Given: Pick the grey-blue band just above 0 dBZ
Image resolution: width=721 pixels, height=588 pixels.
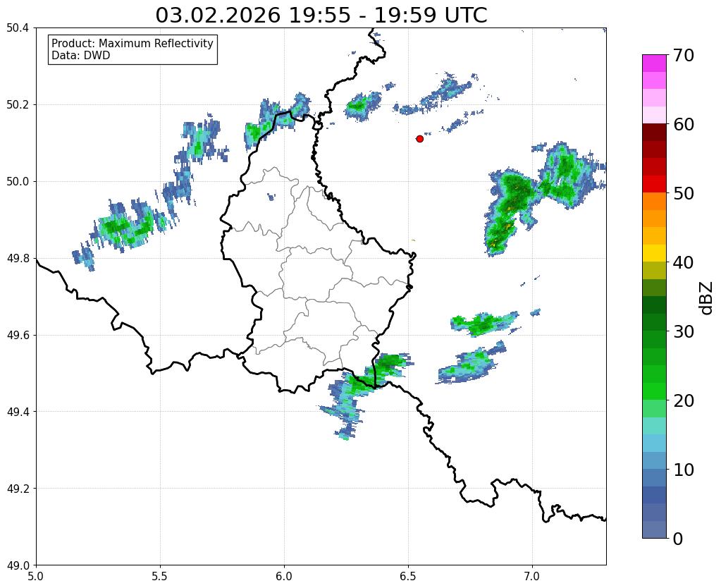Looking at the screenshot, I should [x=654, y=529].
